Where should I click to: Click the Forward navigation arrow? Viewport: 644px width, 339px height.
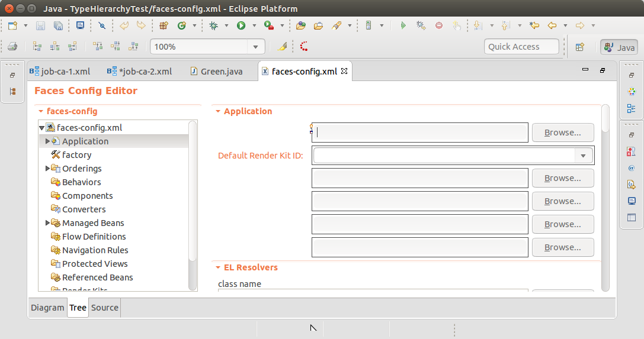click(580, 25)
